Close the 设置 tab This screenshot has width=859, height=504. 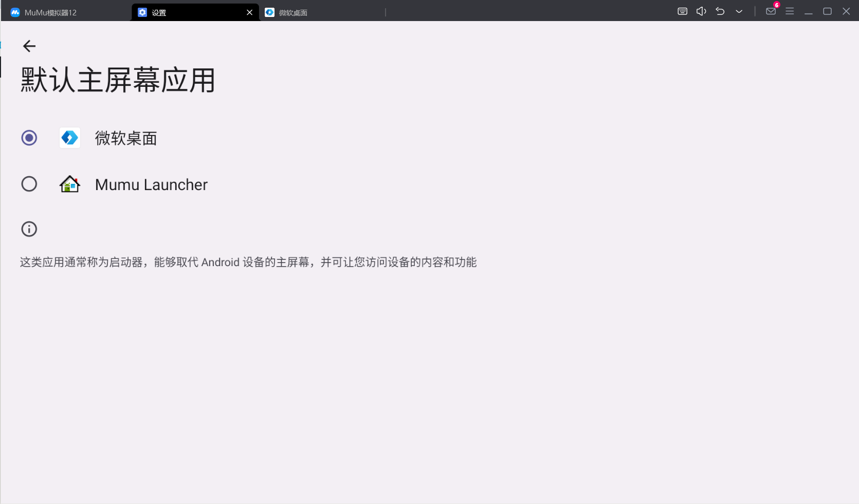tap(249, 12)
